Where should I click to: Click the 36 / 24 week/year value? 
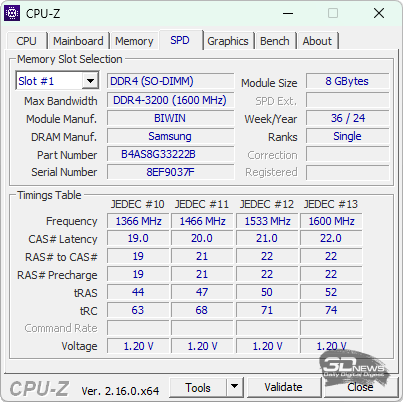347,118
